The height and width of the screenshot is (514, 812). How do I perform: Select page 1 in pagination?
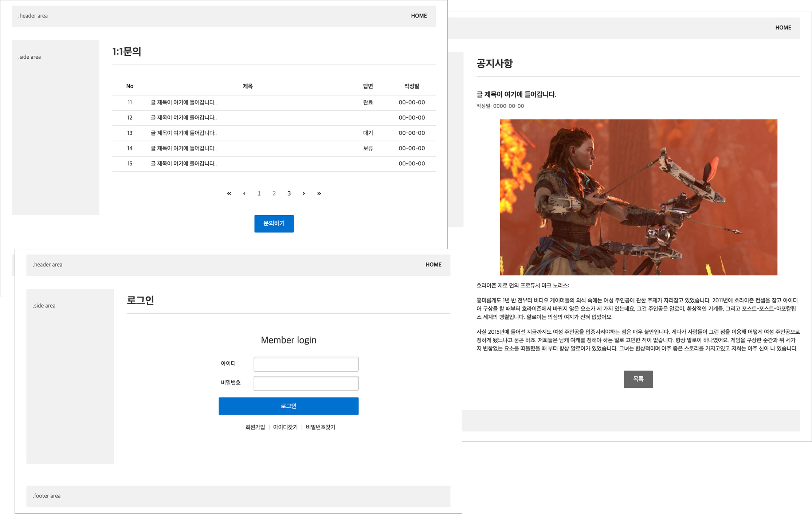click(259, 193)
